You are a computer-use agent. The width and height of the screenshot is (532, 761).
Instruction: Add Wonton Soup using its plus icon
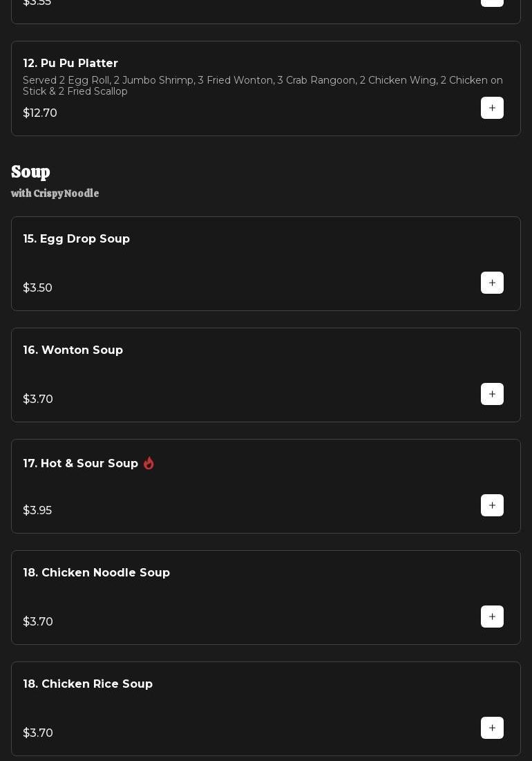[492, 394]
